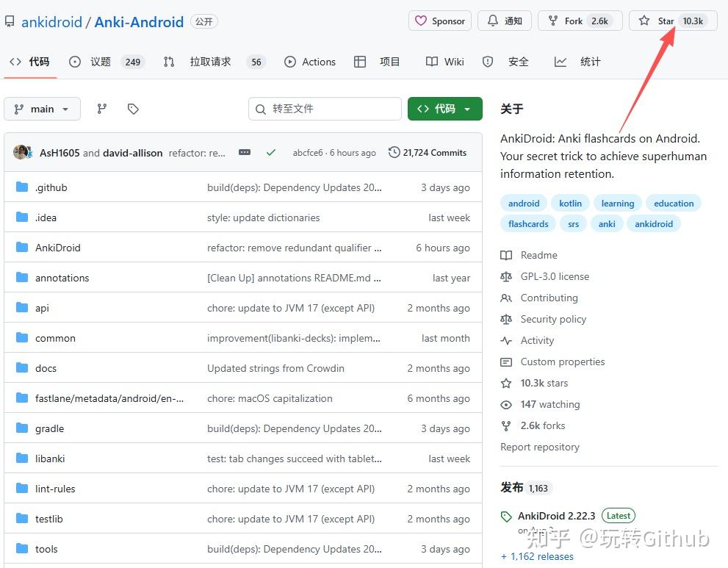The width and height of the screenshot is (728, 568).
Task: Open the ankidroid owner link
Action: (x=51, y=22)
